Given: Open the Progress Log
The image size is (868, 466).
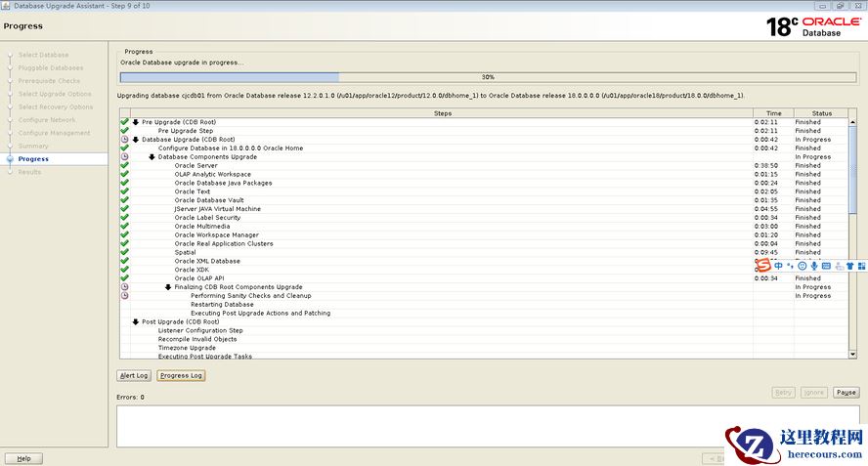Looking at the screenshot, I should pos(181,375).
